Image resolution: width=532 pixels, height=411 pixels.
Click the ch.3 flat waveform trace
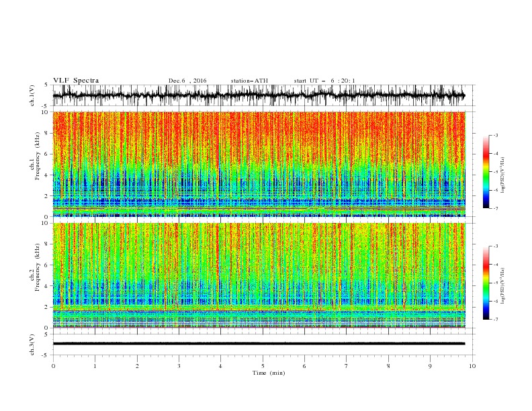click(x=259, y=344)
